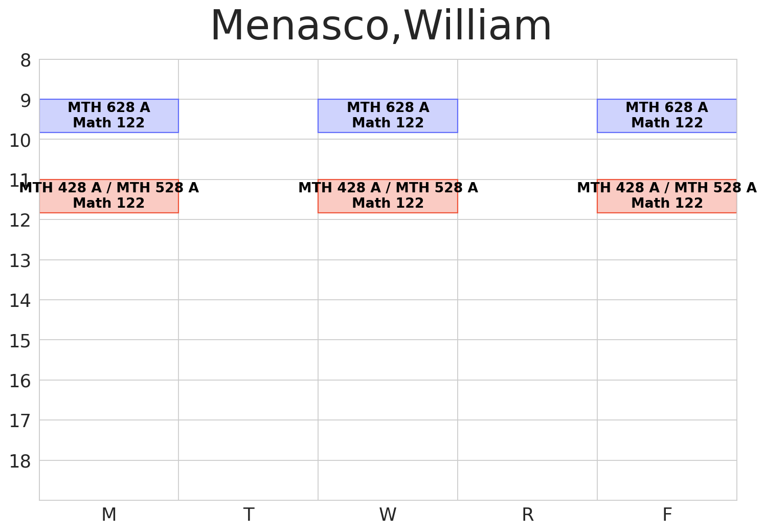
Task: Click Monday MTH 428 A / MTH 528 A block
Action: (x=109, y=196)
